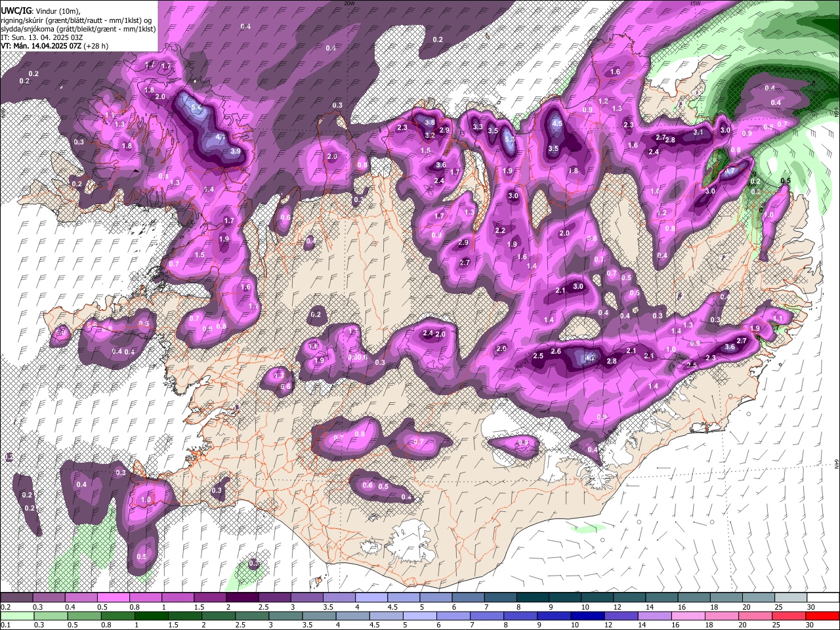This screenshot has height=630, width=840.
Task: Click the 'IT: Sun. 13. 04. 2025 03Z' line
Action: (x=41, y=37)
